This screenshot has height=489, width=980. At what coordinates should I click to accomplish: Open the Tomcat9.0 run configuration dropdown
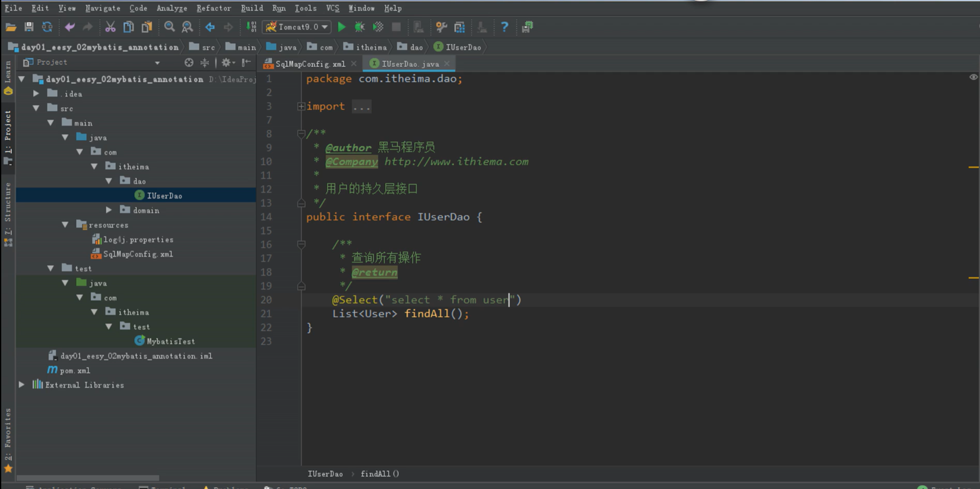(296, 27)
